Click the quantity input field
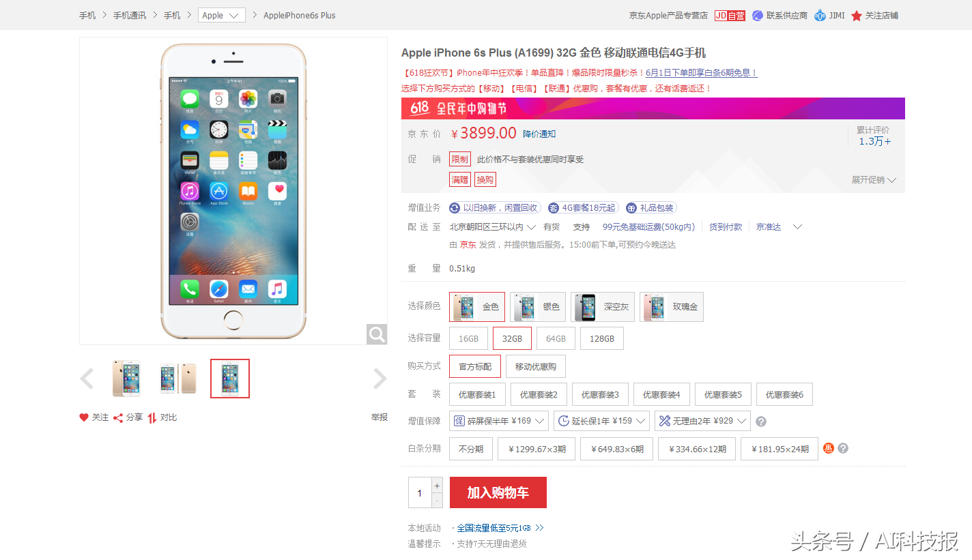The width and height of the screenshot is (972, 560). (420, 492)
